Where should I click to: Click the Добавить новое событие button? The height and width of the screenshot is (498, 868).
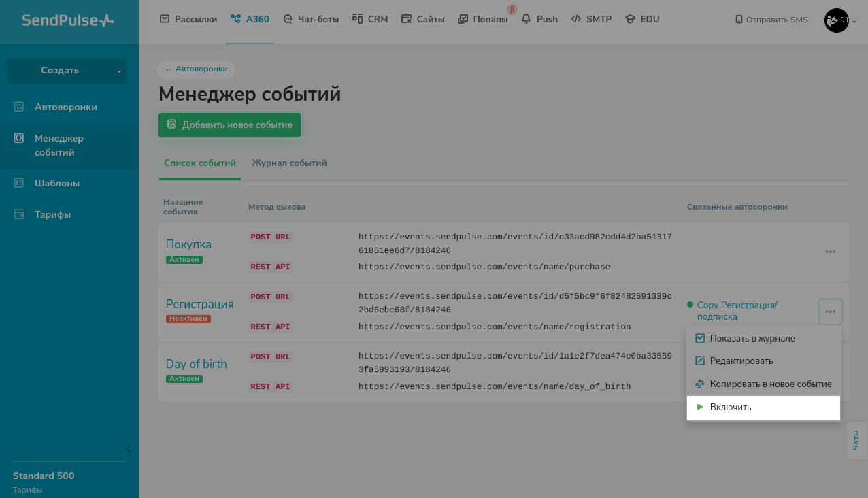point(229,125)
